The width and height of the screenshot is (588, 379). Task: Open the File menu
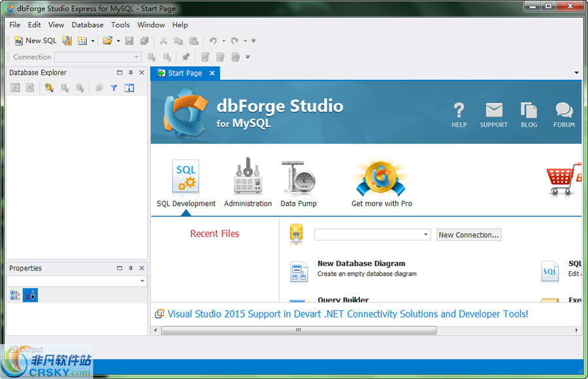pos(15,25)
